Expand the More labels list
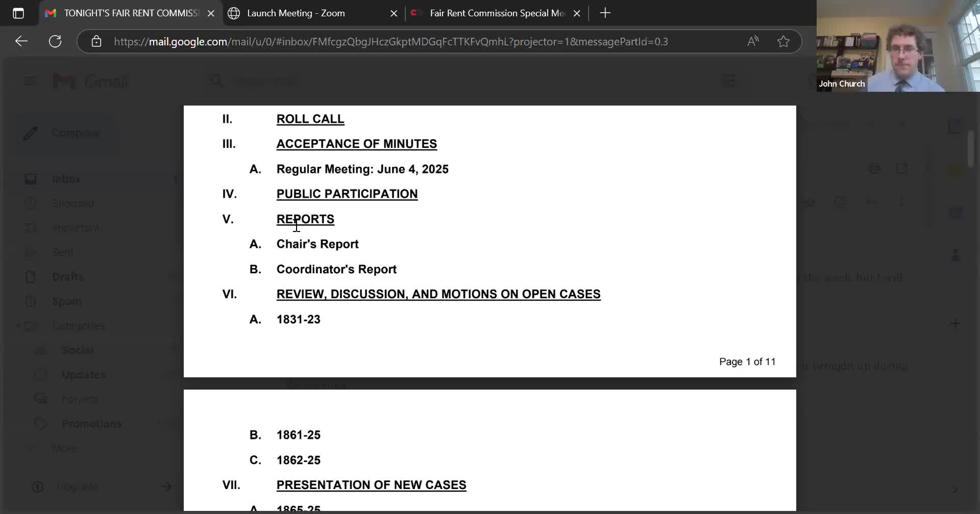The height and width of the screenshot is (514, 980). click(x=65, y=449)
